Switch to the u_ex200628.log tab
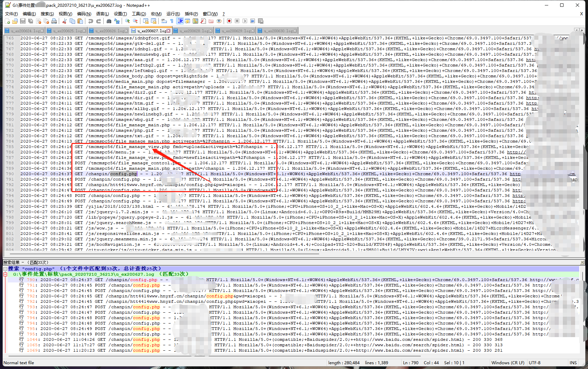The height and width of the screenshot is (369, 588). pos(194,31)
